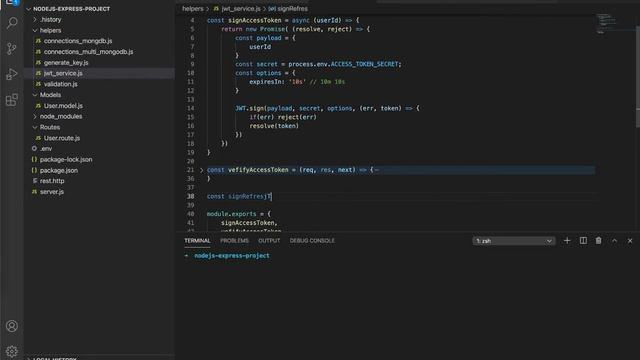Split the terminal panel
The width and height of the screenshot is (640, 360).
click(583, 241)
